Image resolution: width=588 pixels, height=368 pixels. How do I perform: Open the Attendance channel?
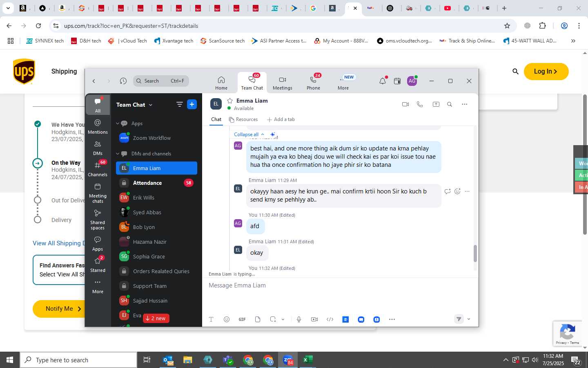(156, 183)
